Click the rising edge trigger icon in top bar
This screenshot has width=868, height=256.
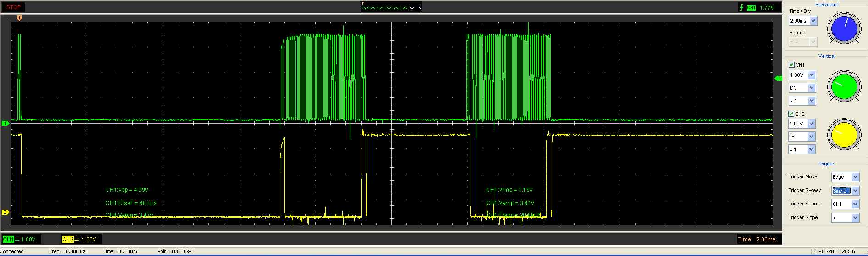click(x=741, y=7)
